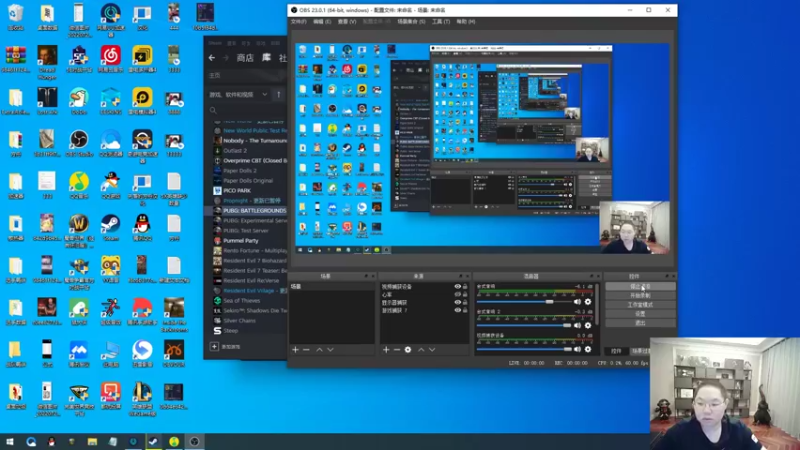Move the selected source down
This screenshot has height=450, width=800.
[432, 349]
